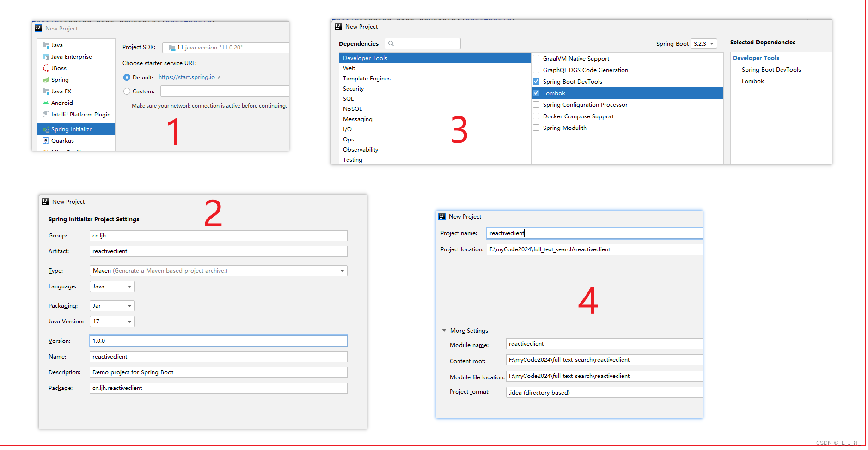
Task: Select the Testing category
Action: click(435, 160)
